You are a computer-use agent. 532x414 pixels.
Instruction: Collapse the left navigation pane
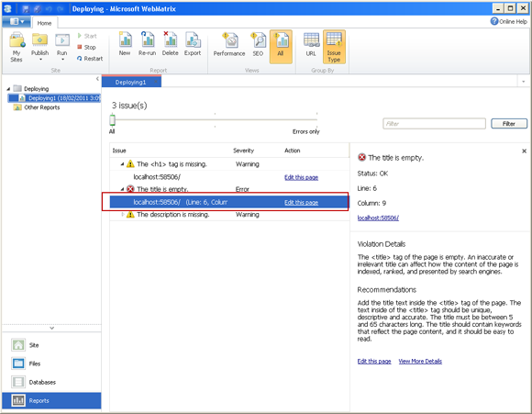pos(97,79)
